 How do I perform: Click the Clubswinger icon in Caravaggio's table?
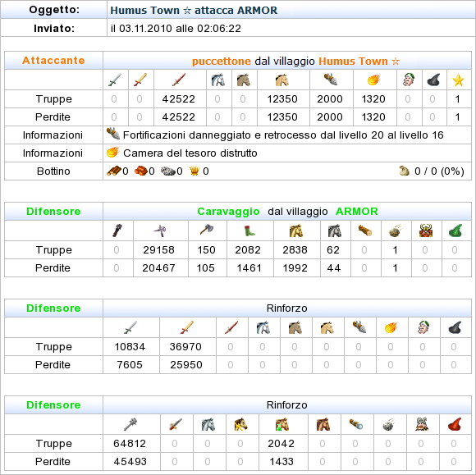tap(118, 231)
